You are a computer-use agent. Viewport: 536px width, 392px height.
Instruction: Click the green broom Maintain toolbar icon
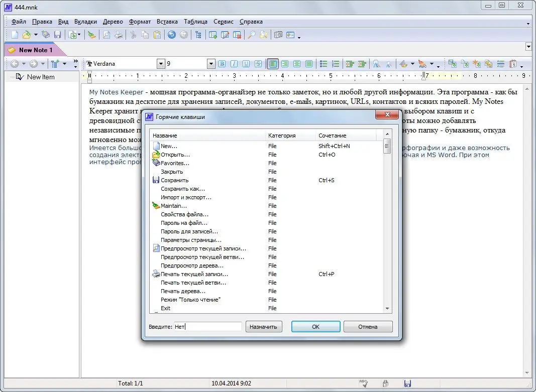pos(91,35)
